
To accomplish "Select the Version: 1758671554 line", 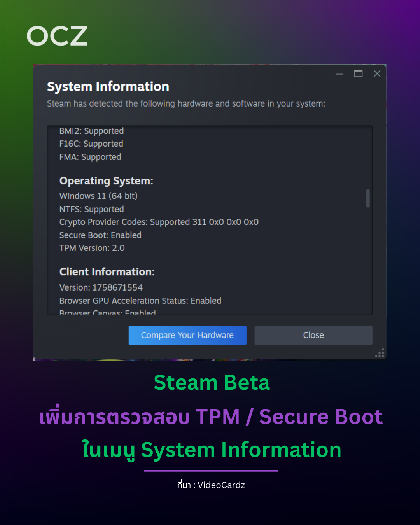I will 101,288.
